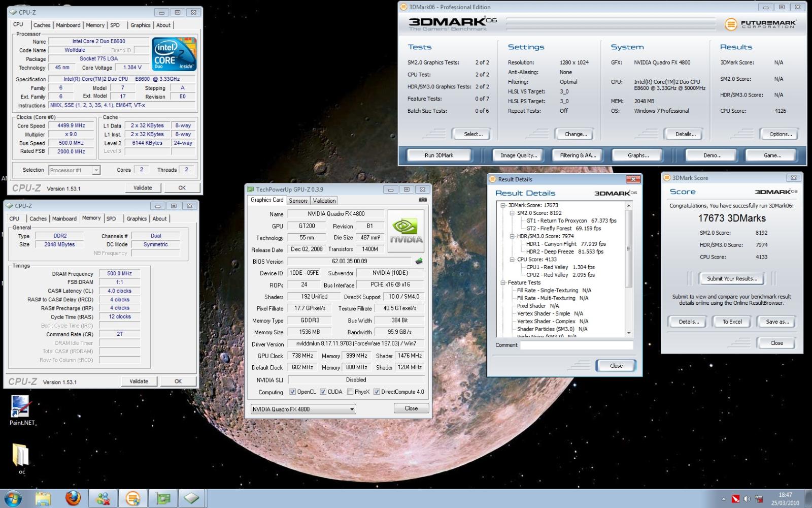Click the volume speaker tray icon

click(748, 499)
